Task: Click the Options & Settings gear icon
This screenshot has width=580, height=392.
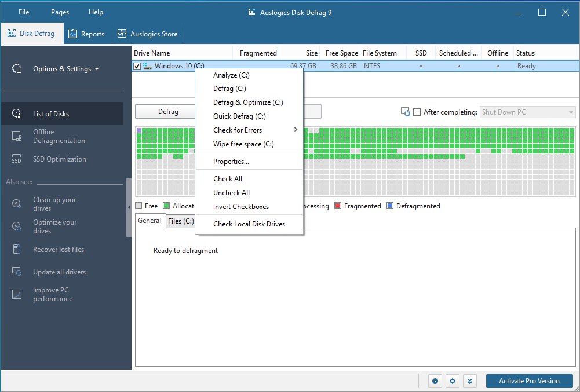Action: click(x=17, y=69)
